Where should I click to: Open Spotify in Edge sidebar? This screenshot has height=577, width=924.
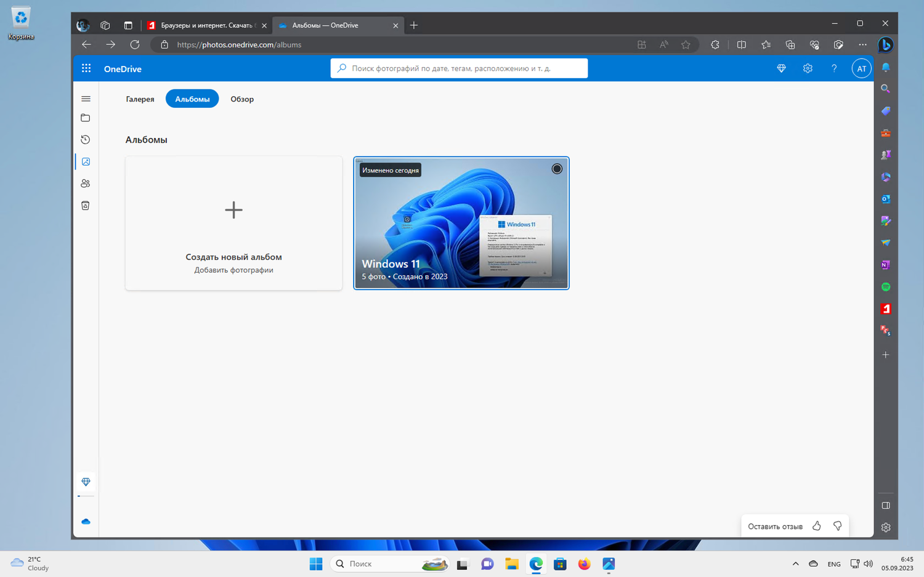(886, 287)
